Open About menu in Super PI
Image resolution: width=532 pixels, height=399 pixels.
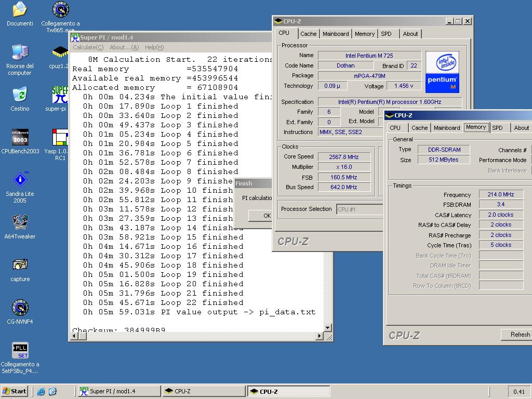(x=124, y=47)
